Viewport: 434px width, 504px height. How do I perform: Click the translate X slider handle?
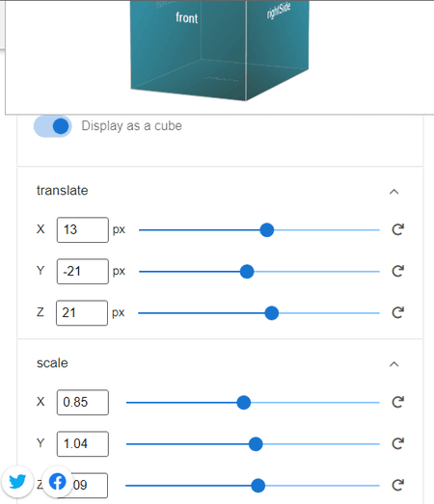pyautogui.click(x=267, y=230)
